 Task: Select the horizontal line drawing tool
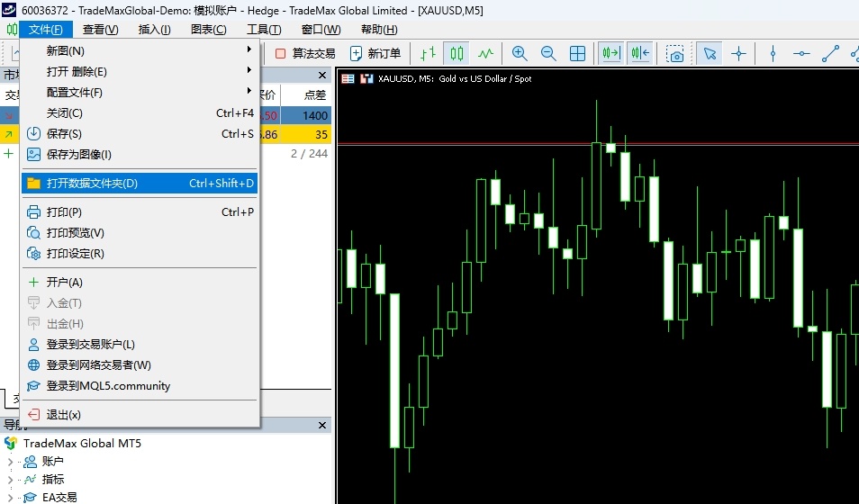[801, 53]
